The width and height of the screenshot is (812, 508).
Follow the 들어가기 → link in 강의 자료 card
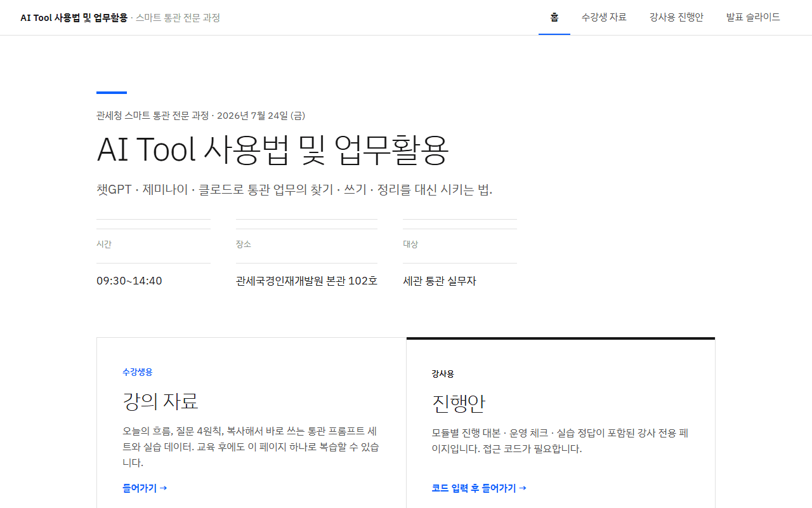tap(145, 488)
